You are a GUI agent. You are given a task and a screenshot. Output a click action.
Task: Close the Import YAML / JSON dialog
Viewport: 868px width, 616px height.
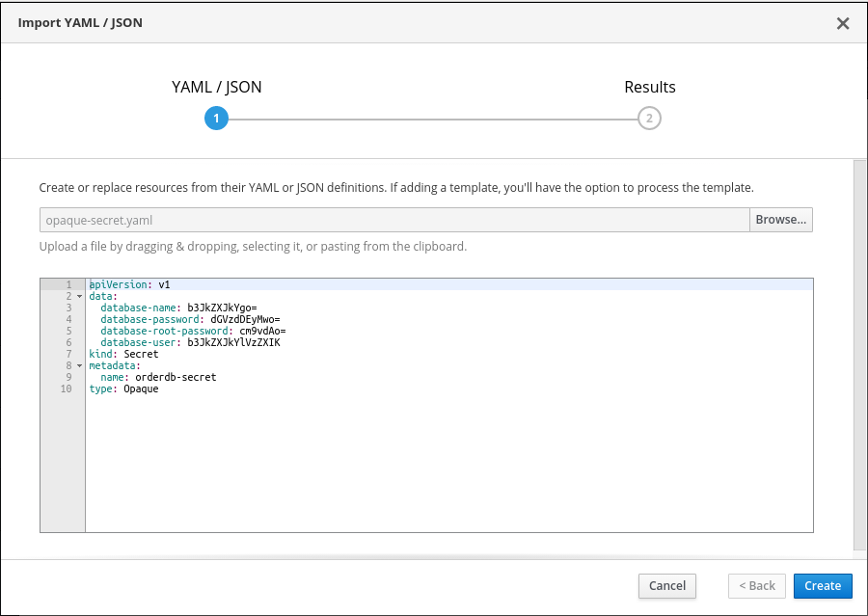pos(842,22)
